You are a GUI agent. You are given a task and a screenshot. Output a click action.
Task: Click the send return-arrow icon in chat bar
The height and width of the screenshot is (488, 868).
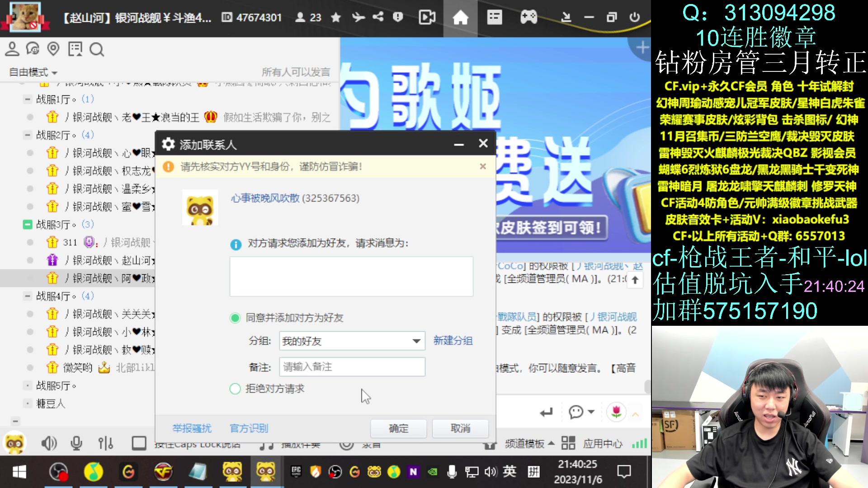point(546,412)
